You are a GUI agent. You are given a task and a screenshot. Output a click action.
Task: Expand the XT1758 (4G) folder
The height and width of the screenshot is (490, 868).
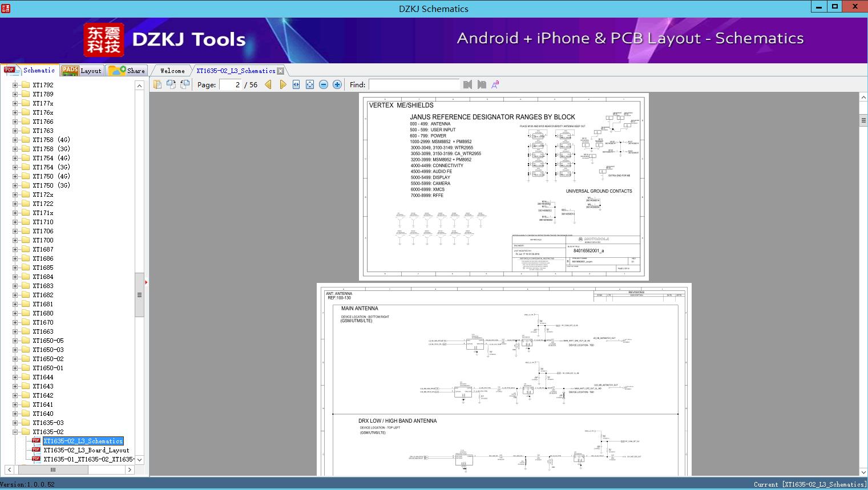click(x=15, y=140)
